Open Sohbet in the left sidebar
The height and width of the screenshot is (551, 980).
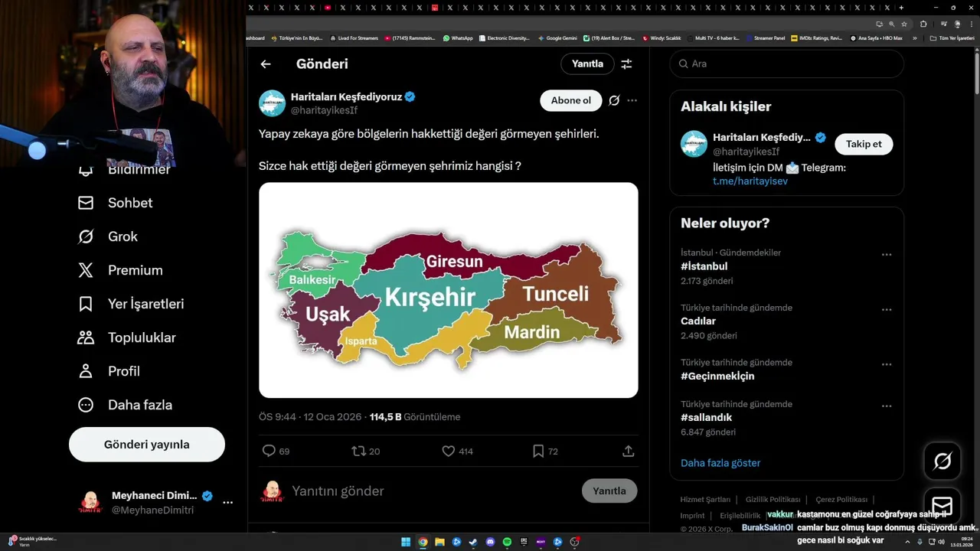click(x=115, y=203)
